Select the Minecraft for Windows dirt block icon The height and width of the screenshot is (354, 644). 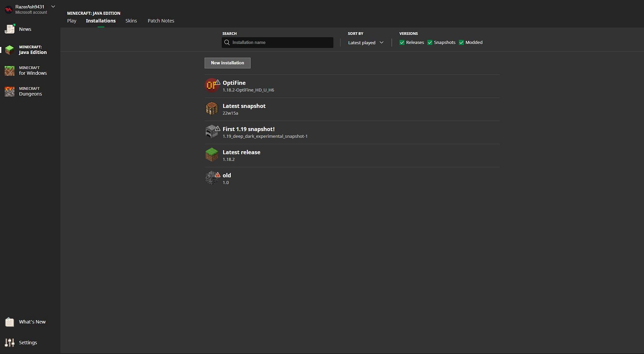pyautogui.click(x=9, y=71)
